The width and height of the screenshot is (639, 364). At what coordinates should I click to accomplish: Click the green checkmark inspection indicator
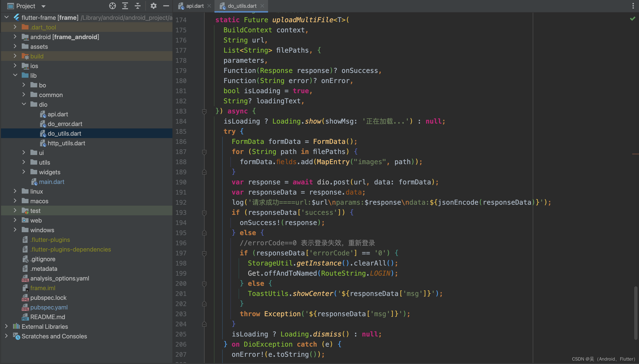(632, 19)
